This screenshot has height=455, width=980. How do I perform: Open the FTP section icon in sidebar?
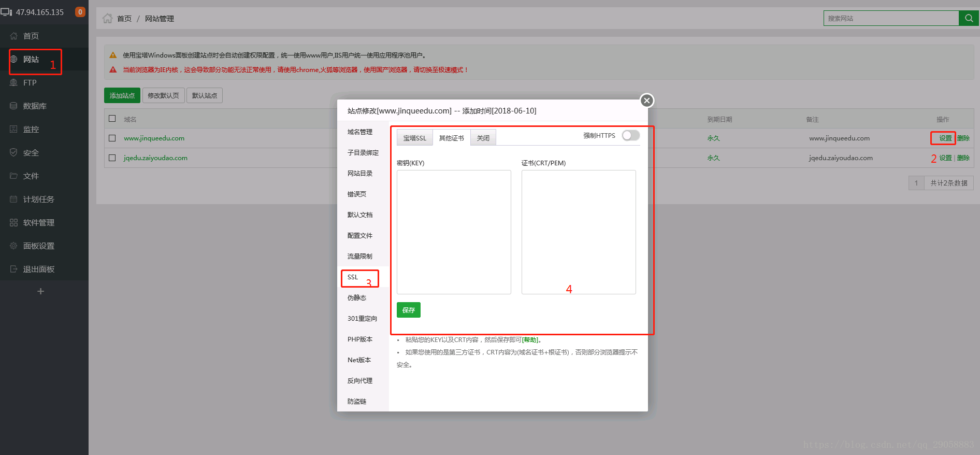(14, 83)
